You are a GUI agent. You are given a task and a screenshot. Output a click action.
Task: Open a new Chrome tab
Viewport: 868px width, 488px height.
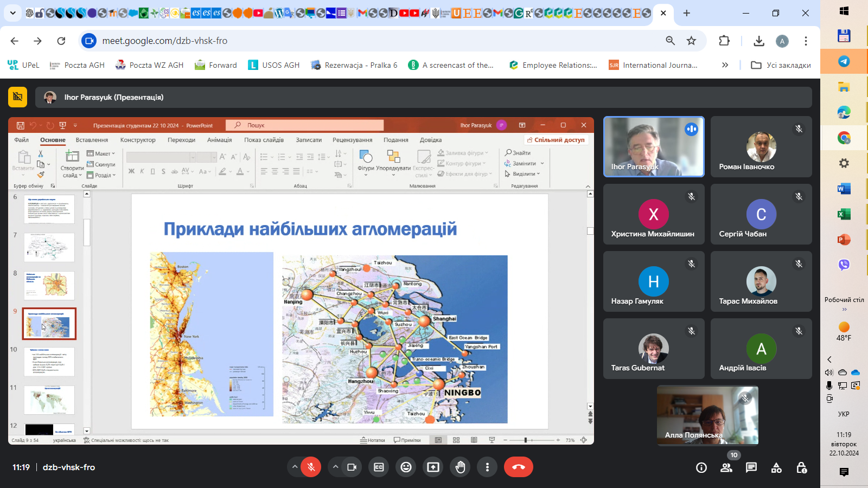click(x=687, y=13)
